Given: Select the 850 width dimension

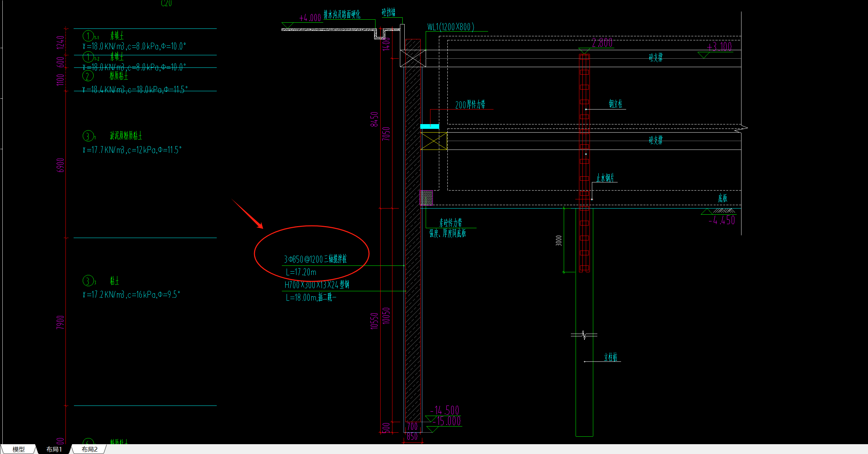Looking at the screenshot, I should [x=412, y=437].
